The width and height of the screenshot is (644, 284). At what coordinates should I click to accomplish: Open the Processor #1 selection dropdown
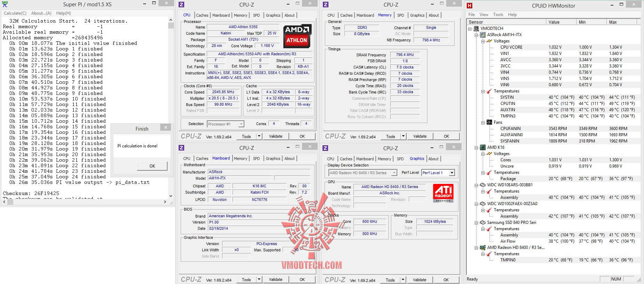(241, 124)
